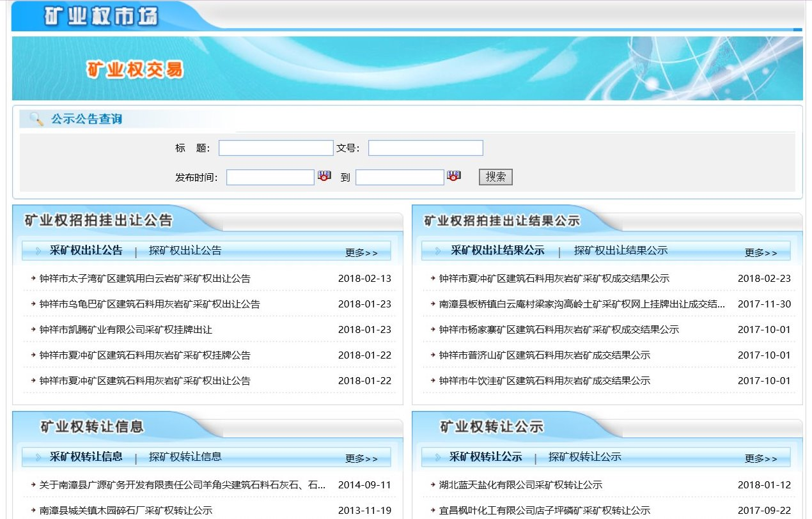Viewport: 812px width, 519px height.
Task: Switch to 探矿权出让结果公示 tab
Action: coord(620,251)
